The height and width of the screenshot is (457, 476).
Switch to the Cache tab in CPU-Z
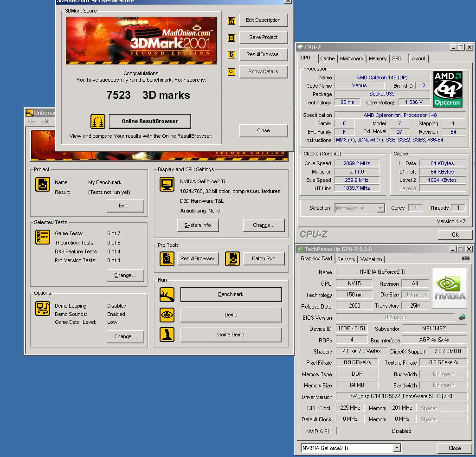pos(327,58)
